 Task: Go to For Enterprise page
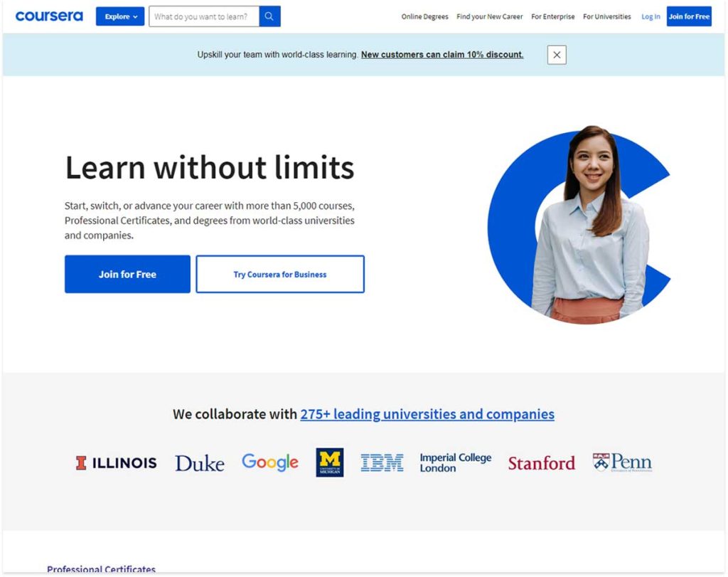point(553,17)
